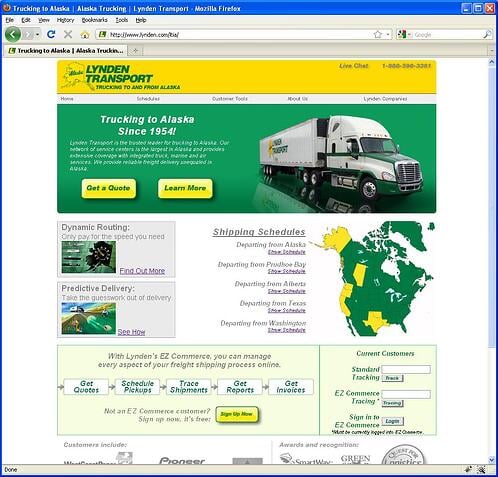Click the page vertical scrollbar thumb
This screenshot has height=477, width=498.
(x=492, y=207)
